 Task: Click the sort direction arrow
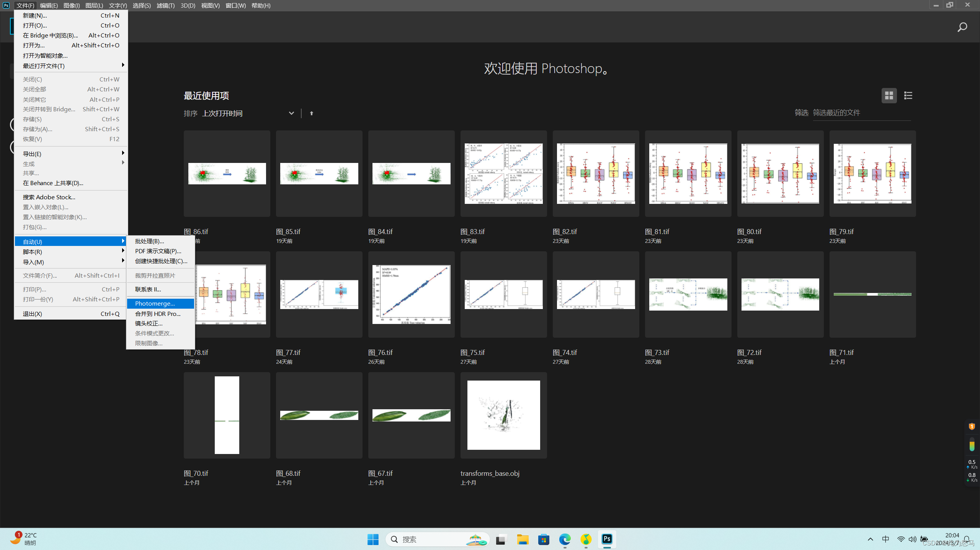point(311,113)
